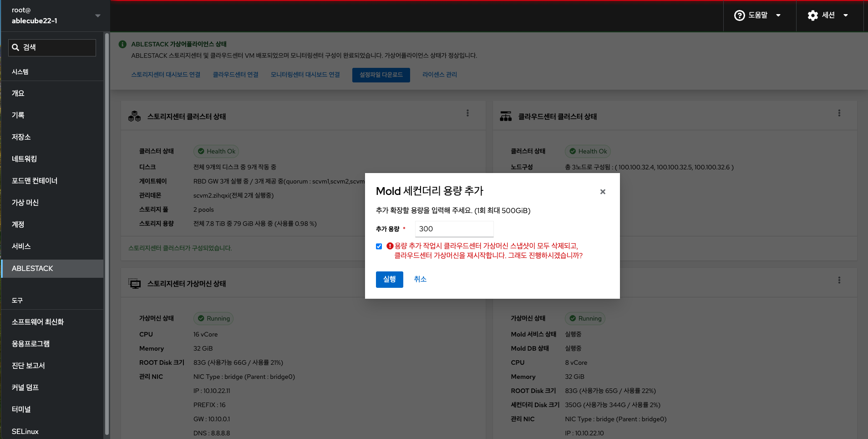
Task: Click 스토리지센터 대시보드 연결 link
Action: pyautogui.click(x=166, y=75)
